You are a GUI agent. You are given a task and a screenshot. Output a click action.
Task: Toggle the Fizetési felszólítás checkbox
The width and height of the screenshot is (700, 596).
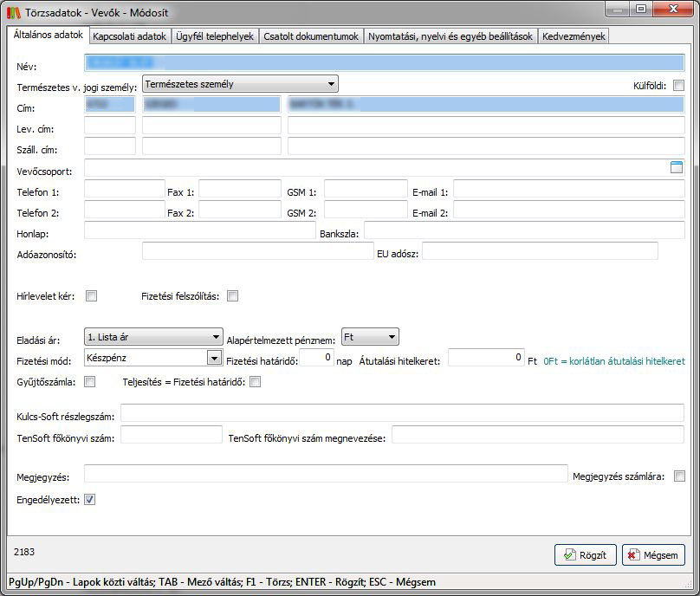coord(232,296)
